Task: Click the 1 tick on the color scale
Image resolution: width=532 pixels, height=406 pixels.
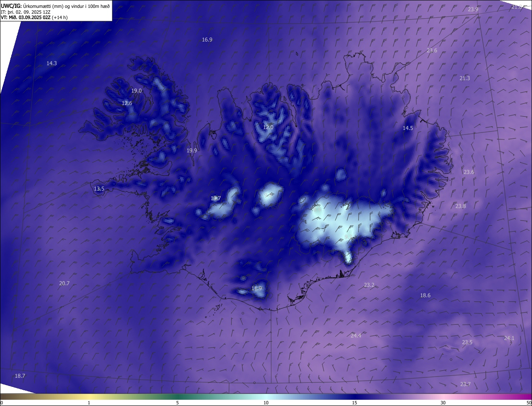Action: point(89,403)
